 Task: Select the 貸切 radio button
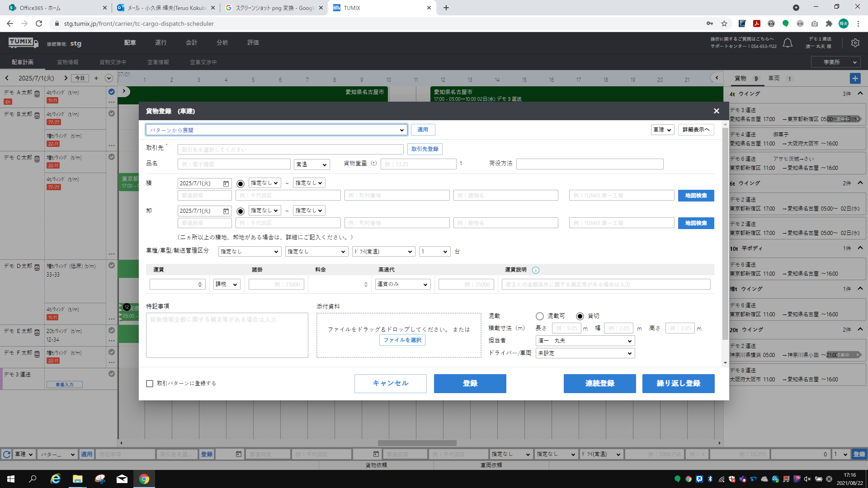[580, 316]
